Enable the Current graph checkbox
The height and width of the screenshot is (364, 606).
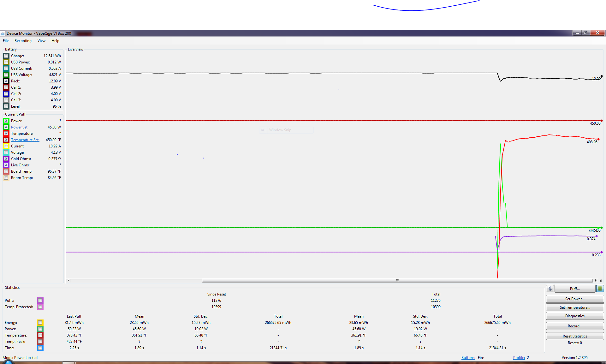[x=6, y=146]
